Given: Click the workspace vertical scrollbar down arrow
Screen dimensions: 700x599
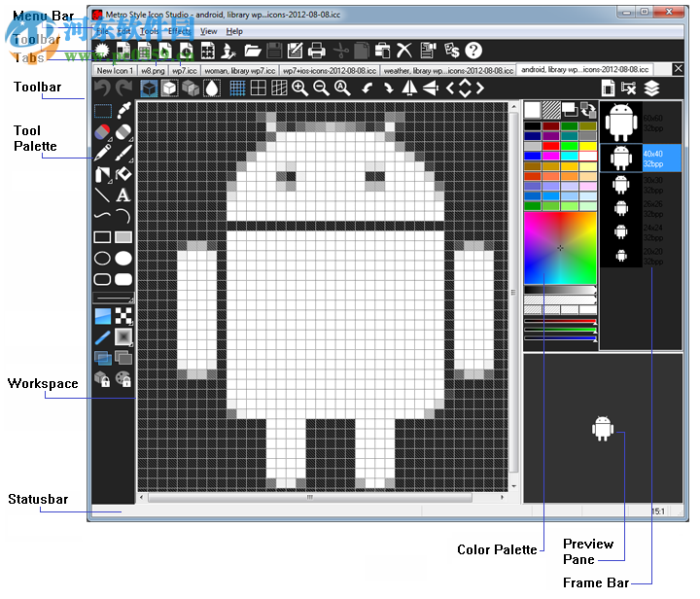Looking at the screenshot, I should click(x=514, y=486).
